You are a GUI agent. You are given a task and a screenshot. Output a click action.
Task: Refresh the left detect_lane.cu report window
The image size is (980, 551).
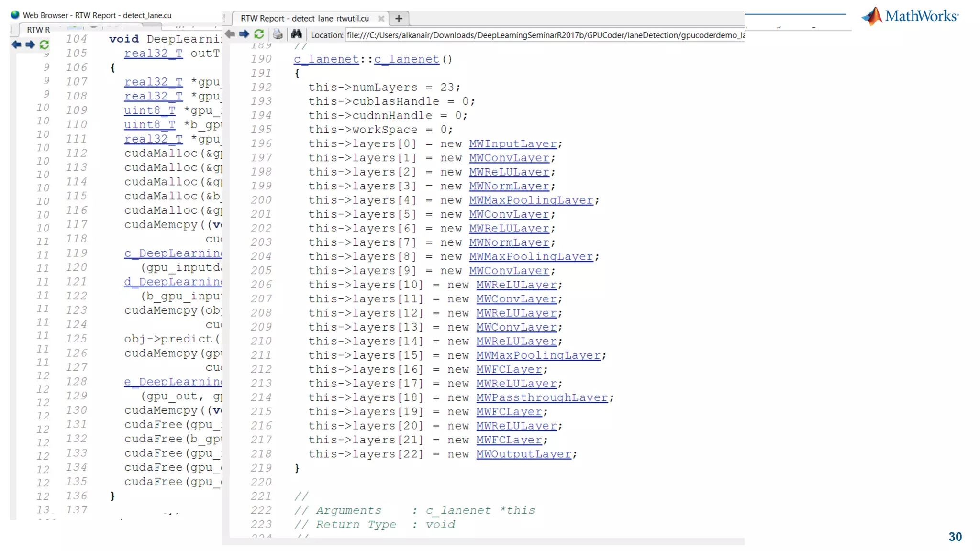click(44, 44)
